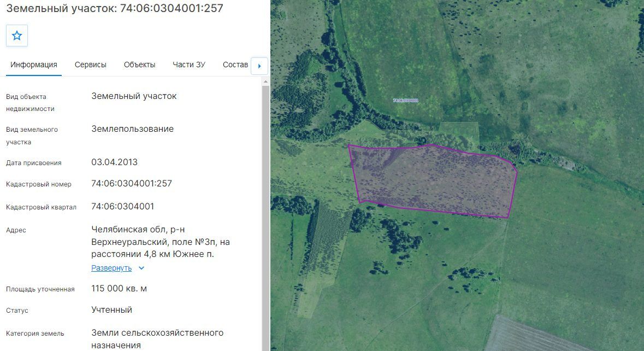This screenshot has width=644, height=351.
Task: Switch to the Состав tab
Action: [x=235, y=65]
